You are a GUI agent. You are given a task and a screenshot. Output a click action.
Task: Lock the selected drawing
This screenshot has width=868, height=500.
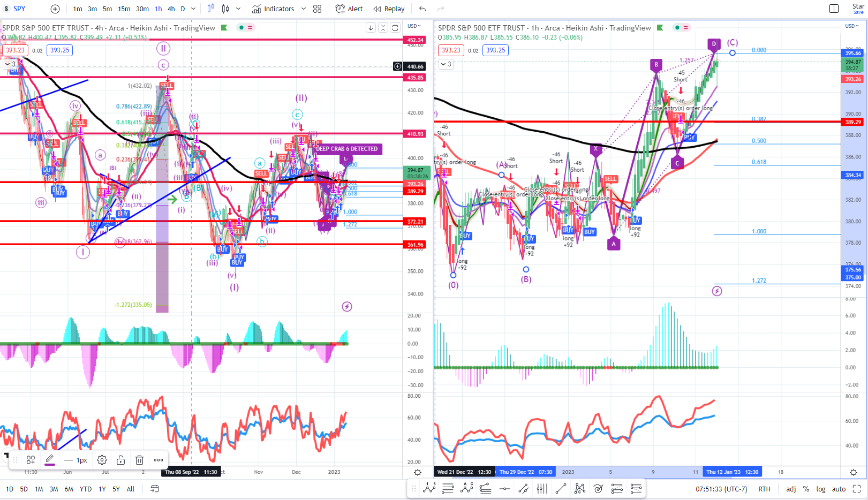click(120, 460)
